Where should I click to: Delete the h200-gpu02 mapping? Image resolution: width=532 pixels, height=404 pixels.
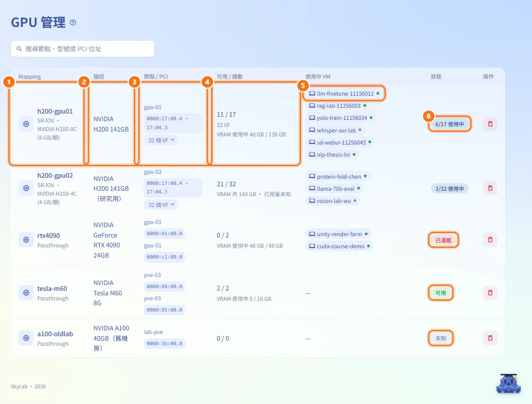(490, 188)
